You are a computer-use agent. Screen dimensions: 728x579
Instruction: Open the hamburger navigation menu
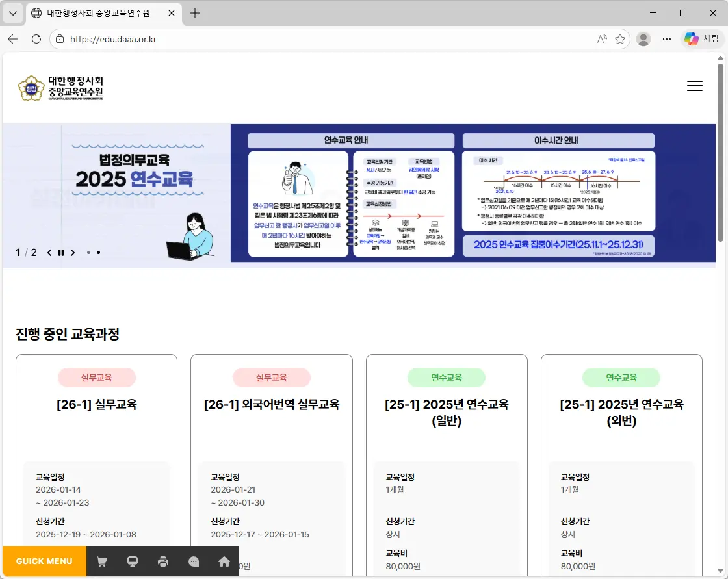tap(694, 85)
